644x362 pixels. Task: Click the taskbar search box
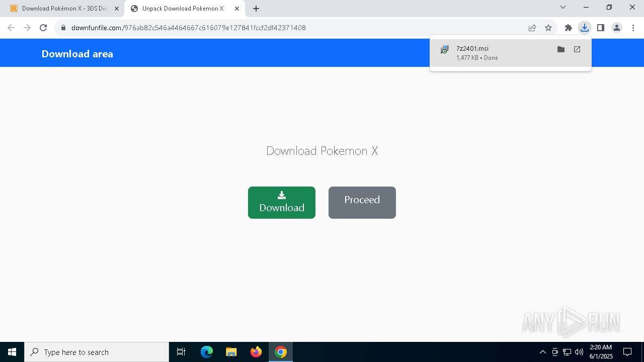[97, 352]
